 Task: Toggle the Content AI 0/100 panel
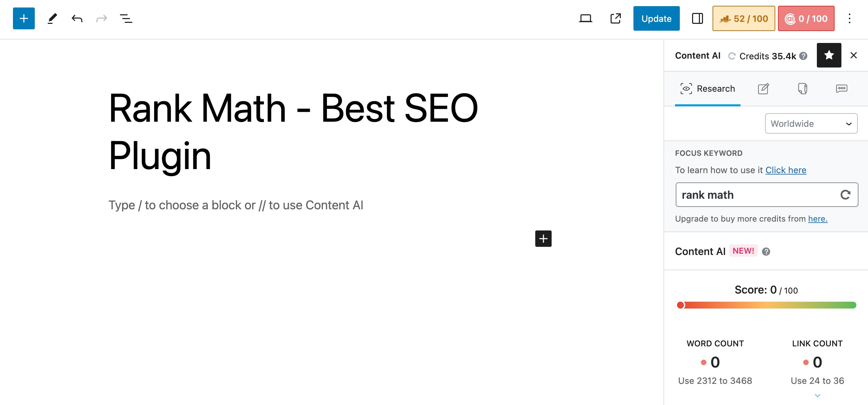click(x=806, y=18)
